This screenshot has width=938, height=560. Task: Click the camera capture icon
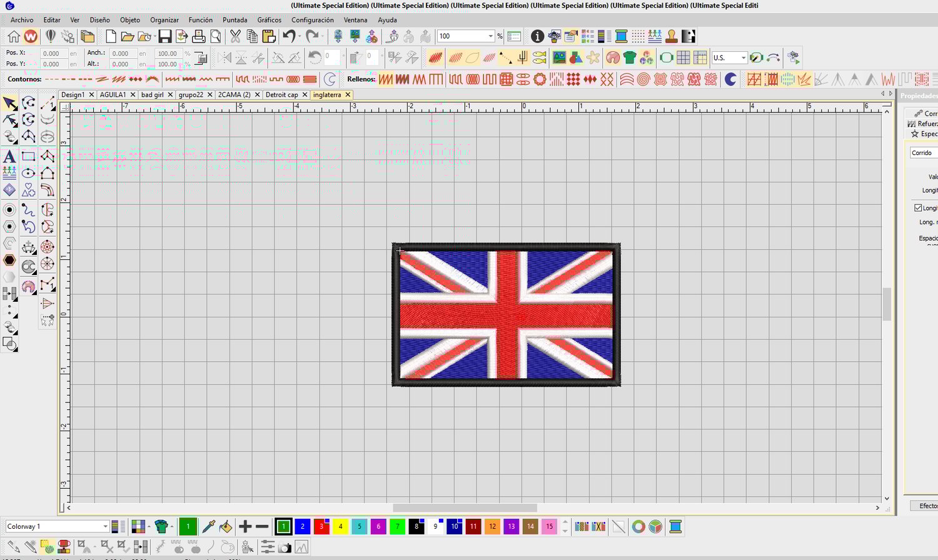click(x=285, y=547)
